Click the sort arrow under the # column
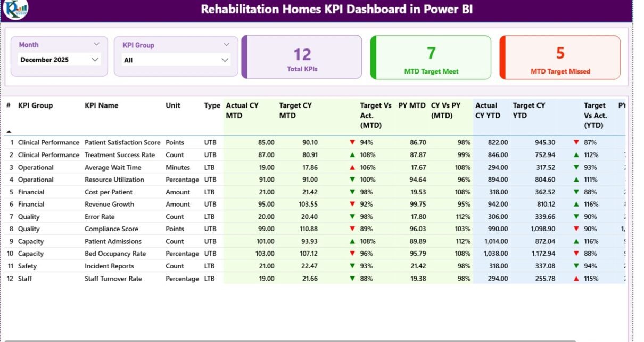Image resolution: width=644 pixels, height=342 pixels. [x=9, y=131]
